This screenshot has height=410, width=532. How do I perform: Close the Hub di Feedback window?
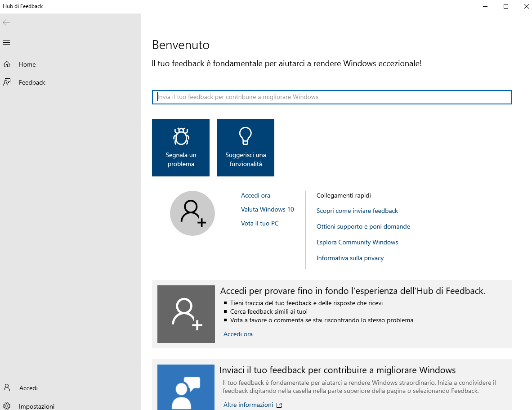point(526,6)
